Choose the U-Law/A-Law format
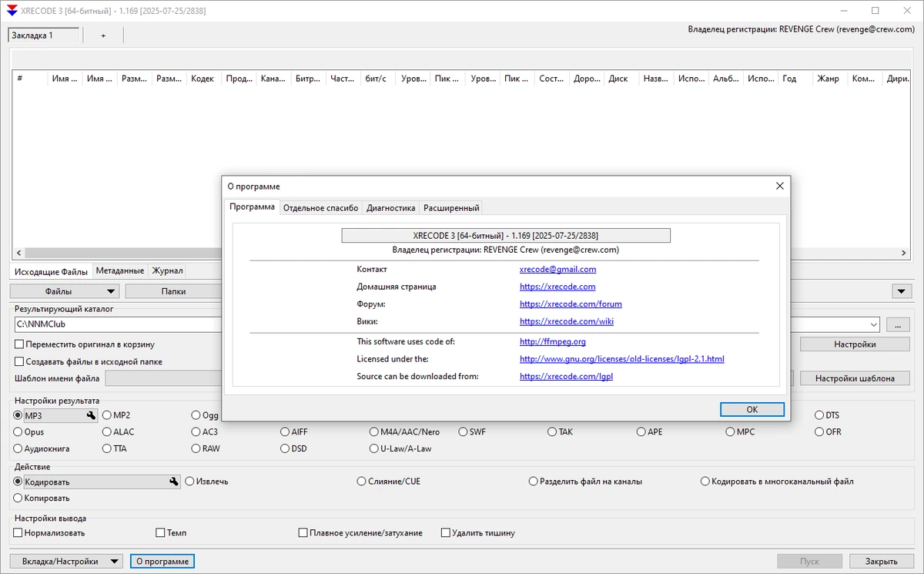Image resolution: width=924 pixels, height=574 pixels. [x=400, y=448]
